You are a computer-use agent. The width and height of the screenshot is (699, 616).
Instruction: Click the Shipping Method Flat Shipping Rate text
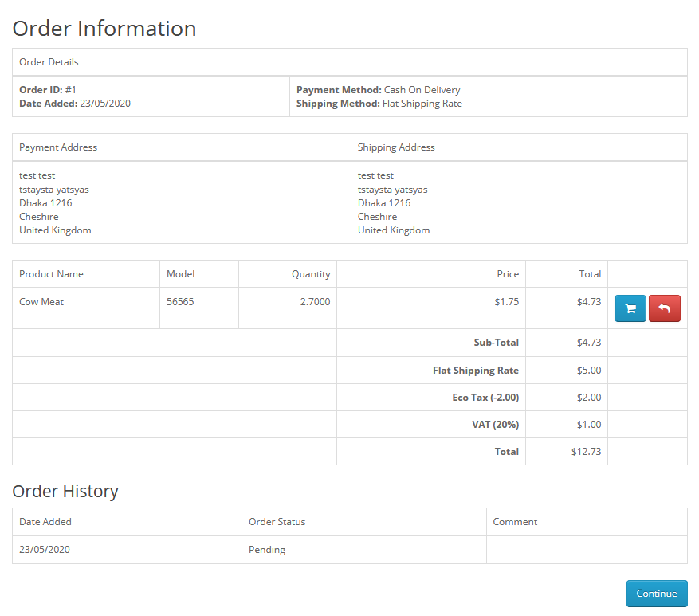379,104
